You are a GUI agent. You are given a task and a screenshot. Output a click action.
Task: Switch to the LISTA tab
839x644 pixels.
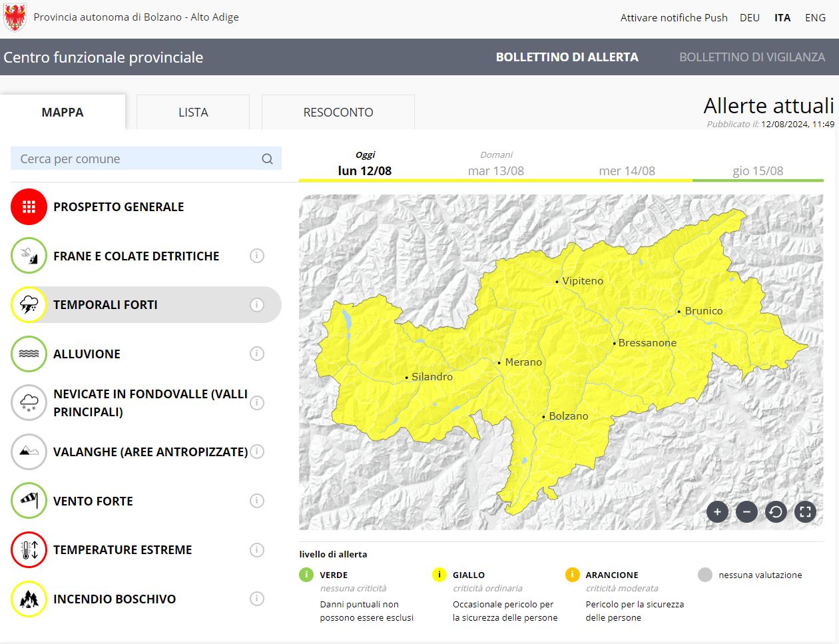tap(193, 113)
